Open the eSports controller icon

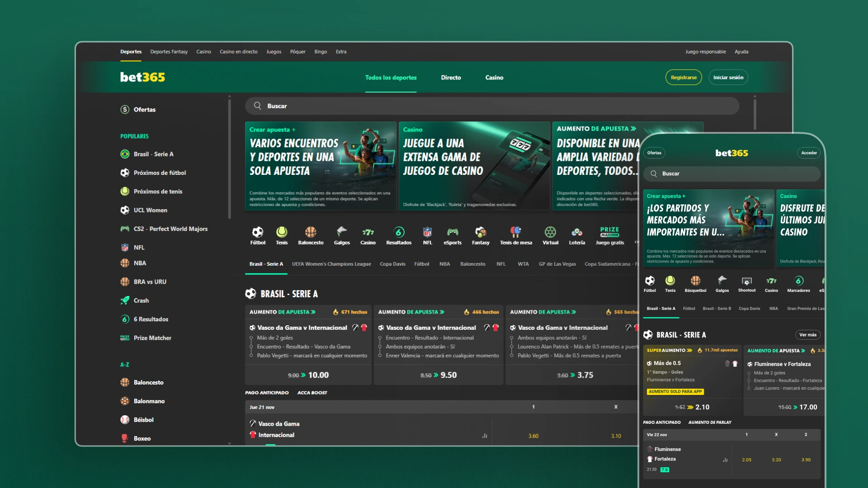tap(453, 232)
